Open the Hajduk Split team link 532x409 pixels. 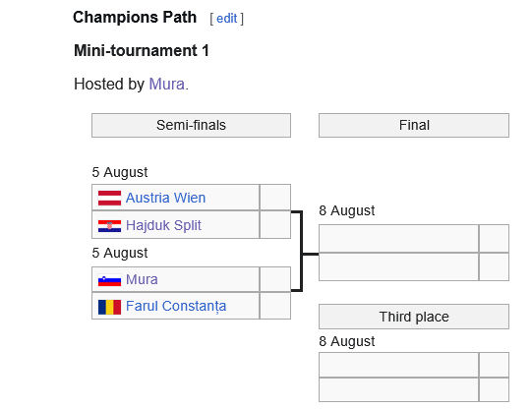pos(163,225)
